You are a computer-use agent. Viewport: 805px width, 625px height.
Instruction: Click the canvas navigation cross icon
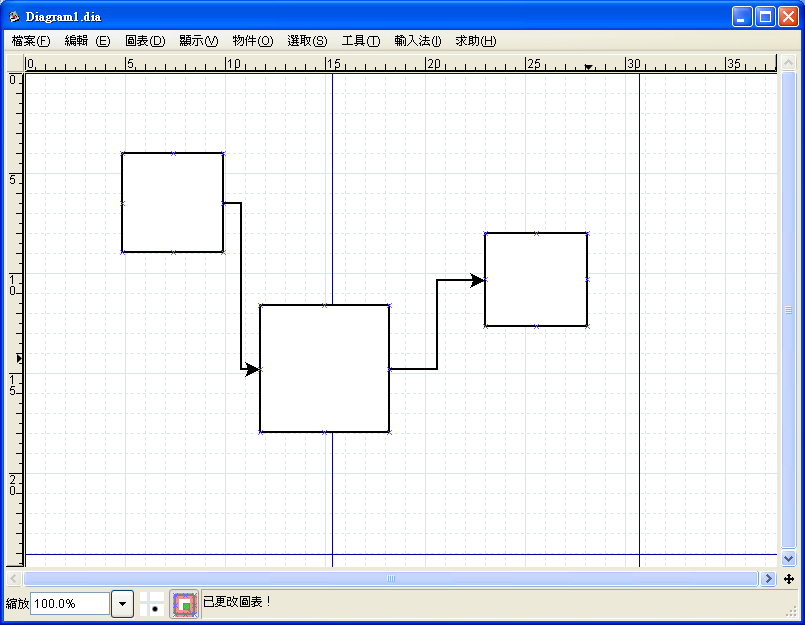click(789, 579)
